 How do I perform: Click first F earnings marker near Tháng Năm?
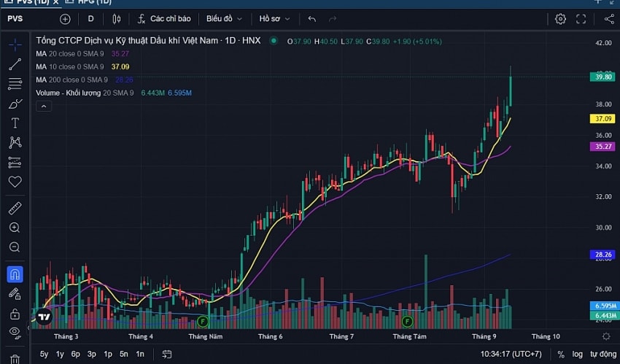[203, 321]
